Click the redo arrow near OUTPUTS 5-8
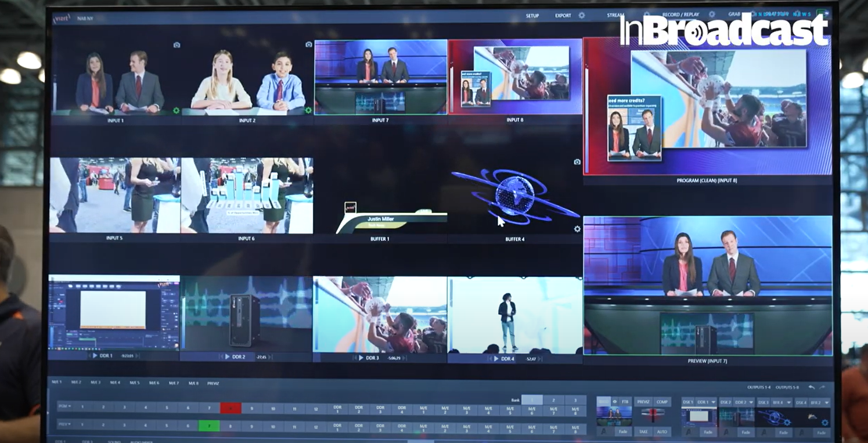This screenshot has height=443, width=868. pos(822,387)
